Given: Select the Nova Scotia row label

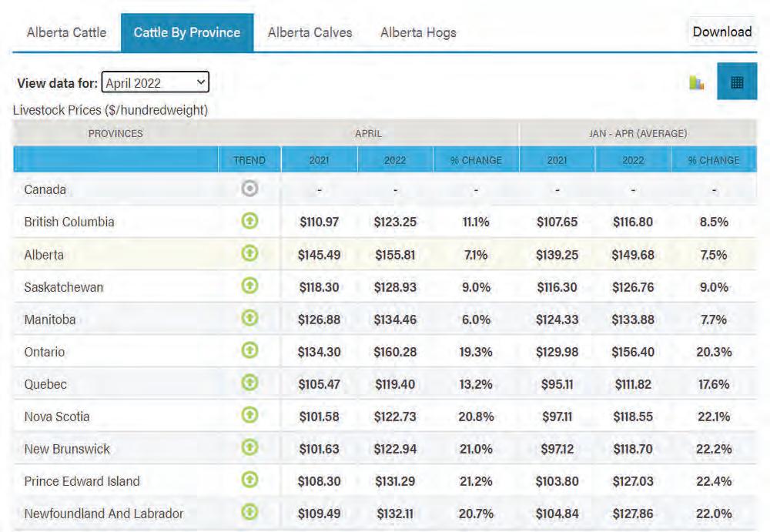Looking at the screenshot, I should (57, 417).
